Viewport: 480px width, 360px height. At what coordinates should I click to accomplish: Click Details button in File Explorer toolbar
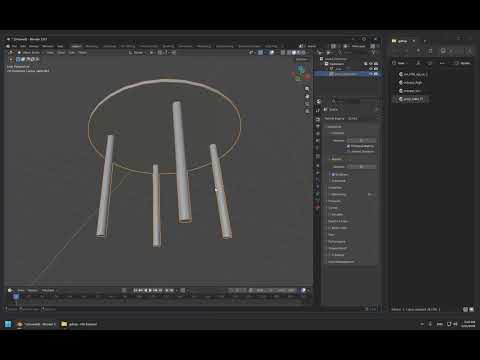click(x=463, y=63)
